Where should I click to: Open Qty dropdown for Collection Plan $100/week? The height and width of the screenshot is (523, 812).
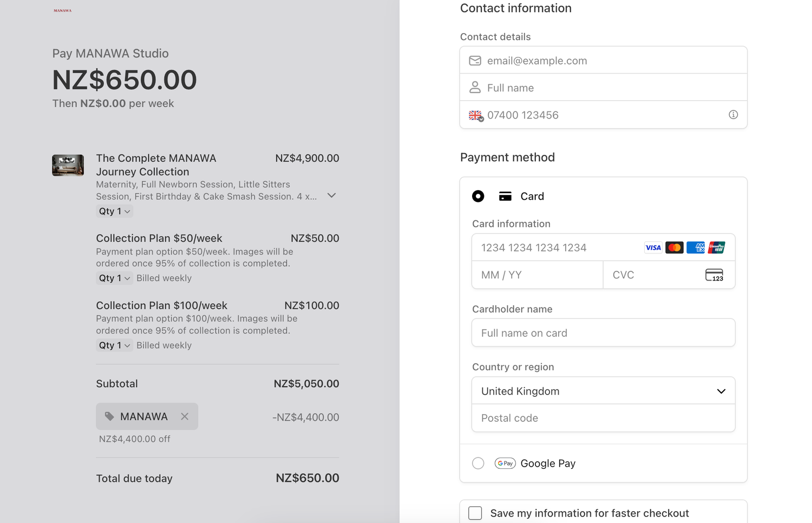[x=114, y=345]
